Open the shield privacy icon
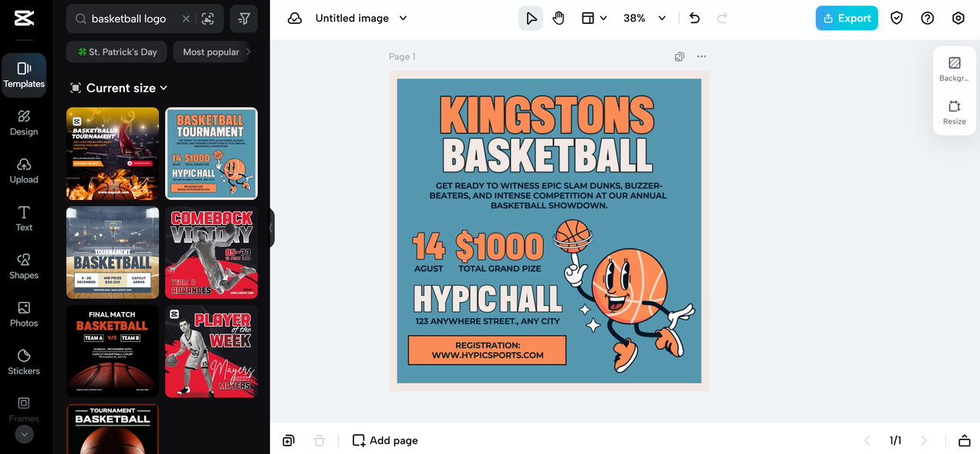Viewport: 980px width, 454px height. 897,19
